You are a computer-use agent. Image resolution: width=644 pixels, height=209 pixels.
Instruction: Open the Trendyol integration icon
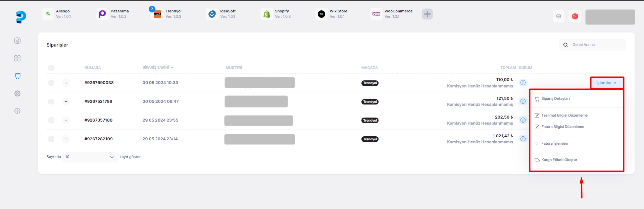[157, 14]
